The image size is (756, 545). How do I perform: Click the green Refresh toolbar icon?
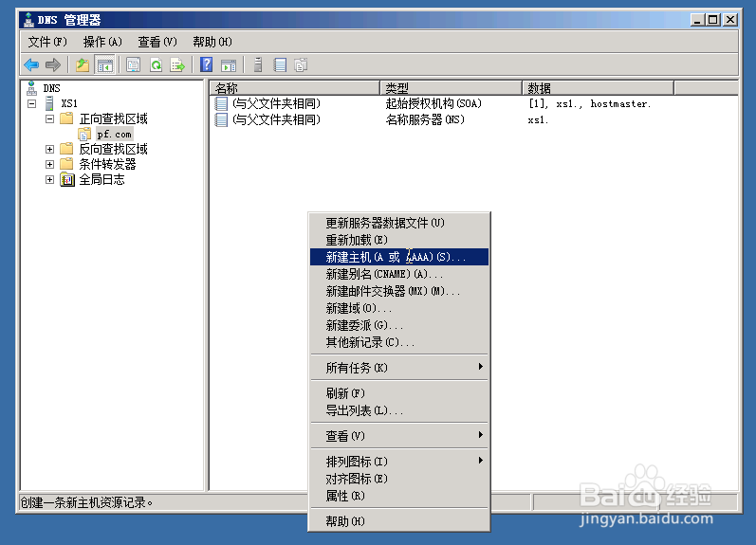[156, 64]
